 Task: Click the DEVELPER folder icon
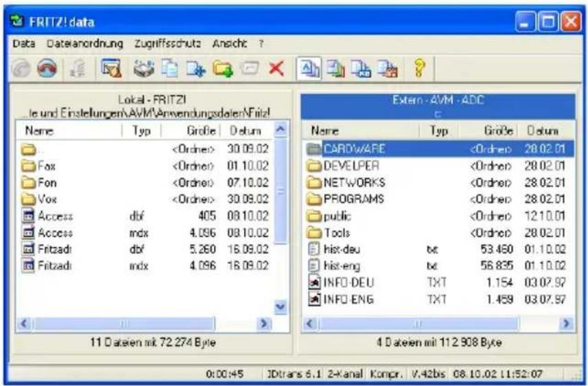click(x=314, y=166)
